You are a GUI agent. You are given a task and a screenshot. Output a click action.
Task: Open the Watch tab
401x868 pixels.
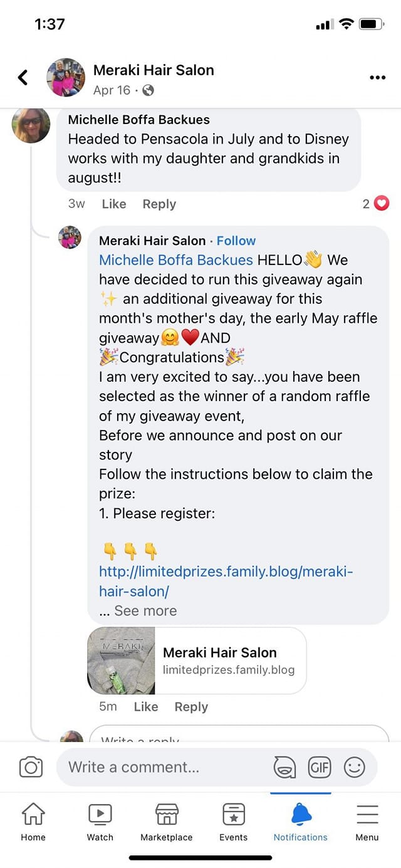coord(100,822)
